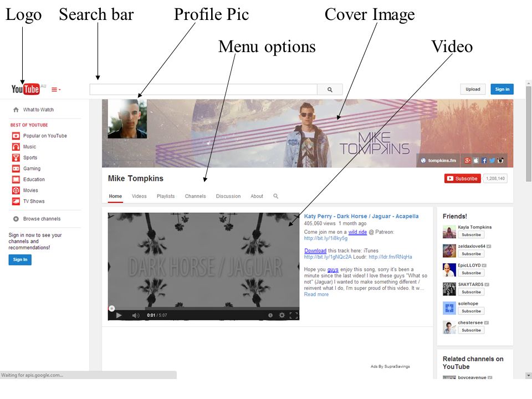The image size is (532, 399).
Task: Click Mike Tompkins profile picture
Action: (x=127, y=119)
